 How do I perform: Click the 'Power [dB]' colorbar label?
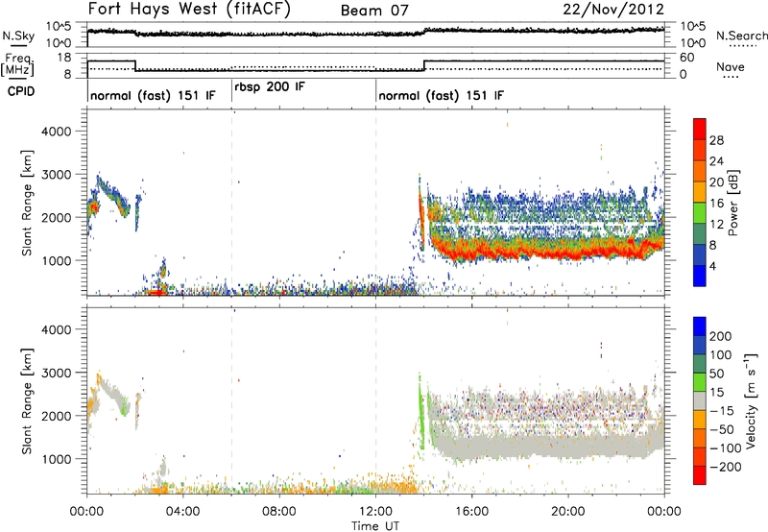[x=732, y=203]
